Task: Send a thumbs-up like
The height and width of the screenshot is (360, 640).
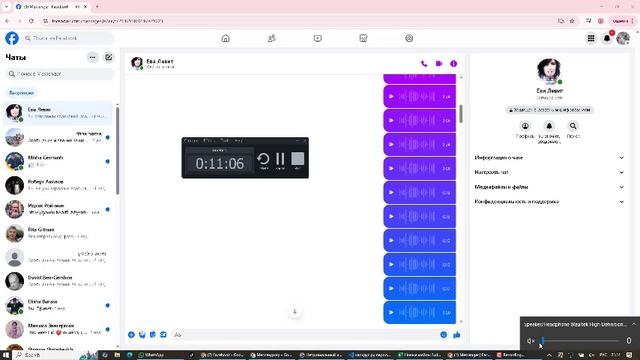Action: pyautogui.click(x=457, y=335)
